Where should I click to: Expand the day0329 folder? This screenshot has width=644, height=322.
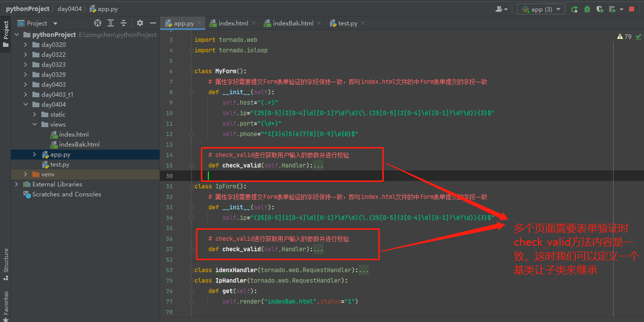coord(25,75)
